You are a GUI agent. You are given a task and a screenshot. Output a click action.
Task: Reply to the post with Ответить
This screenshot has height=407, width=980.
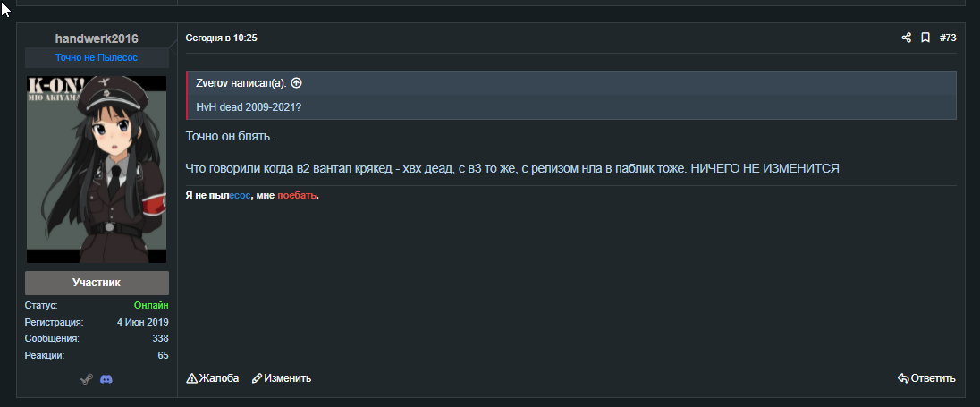[x=926, y=378]
